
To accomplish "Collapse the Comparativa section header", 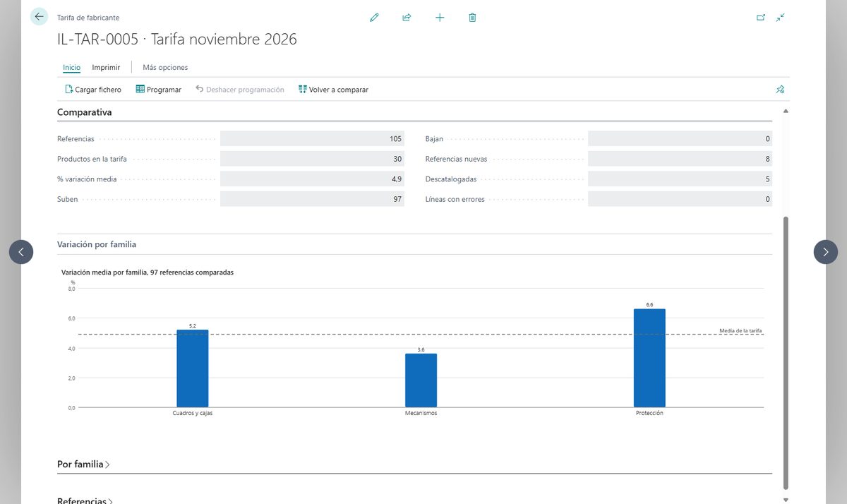I will (x=85, y=112).
